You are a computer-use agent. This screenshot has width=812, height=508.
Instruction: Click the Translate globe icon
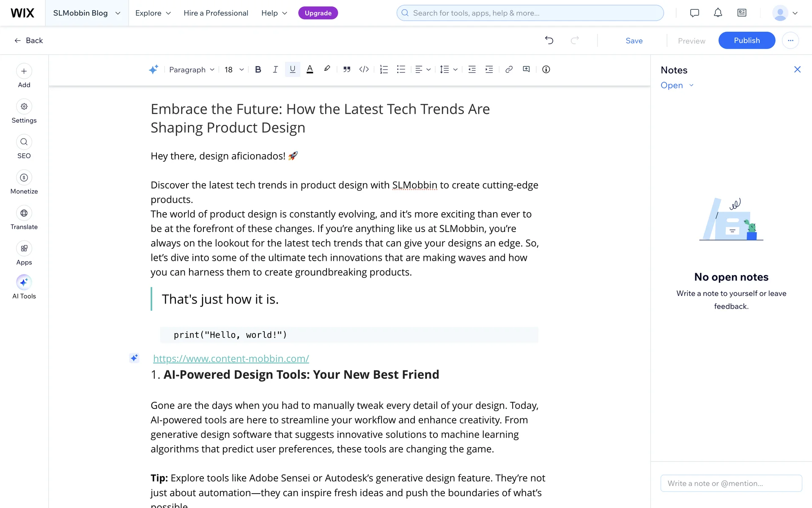(x=24, y=213)
